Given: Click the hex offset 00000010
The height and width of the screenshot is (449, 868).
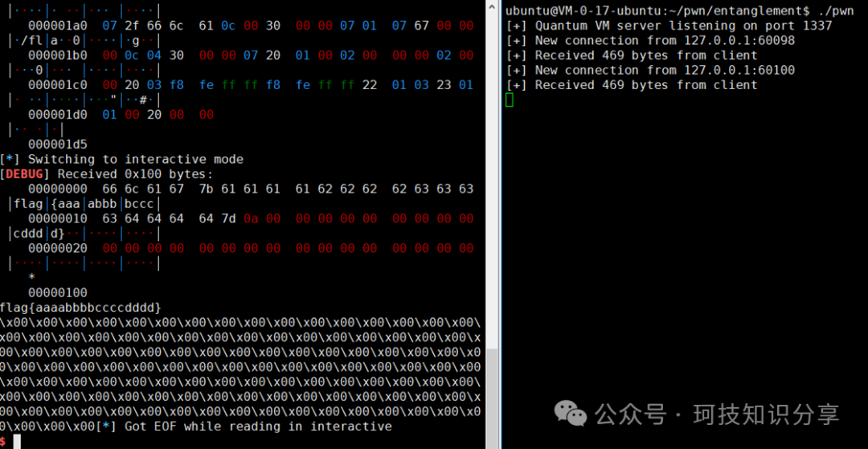Looking at the screenshot, I should [58, 218].
